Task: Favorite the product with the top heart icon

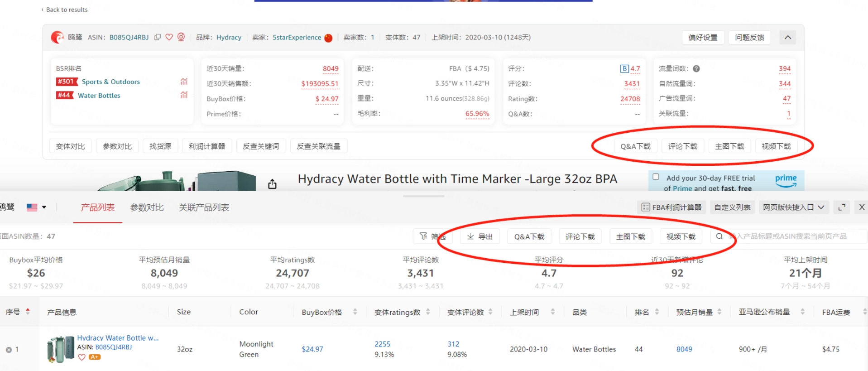Action: point(169,37)
